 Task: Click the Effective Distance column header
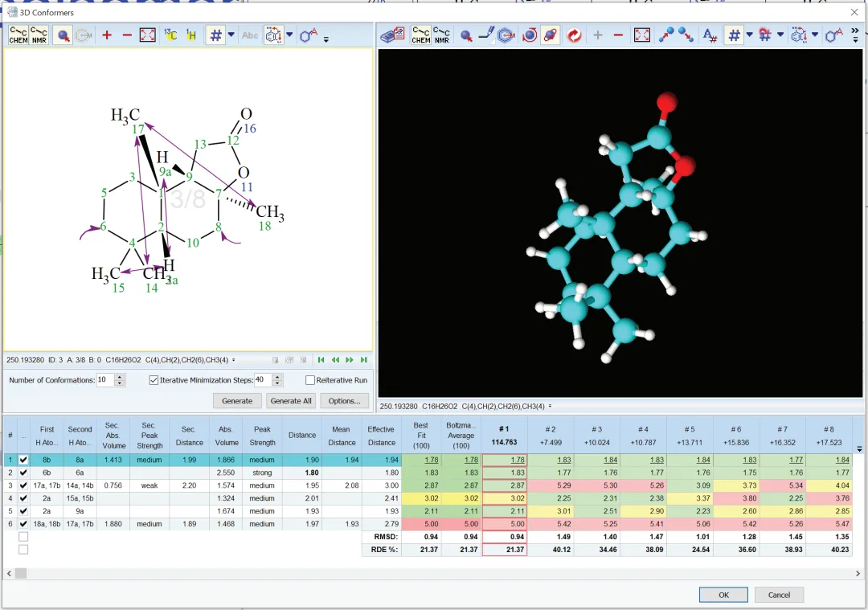pos(382,436)
